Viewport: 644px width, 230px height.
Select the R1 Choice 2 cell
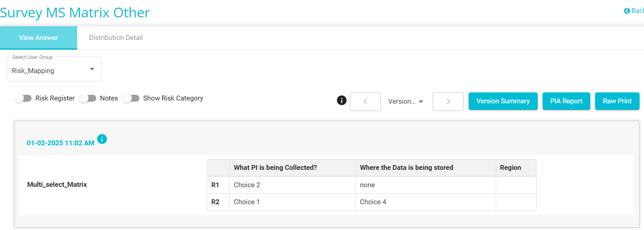(x=293, y=185)
